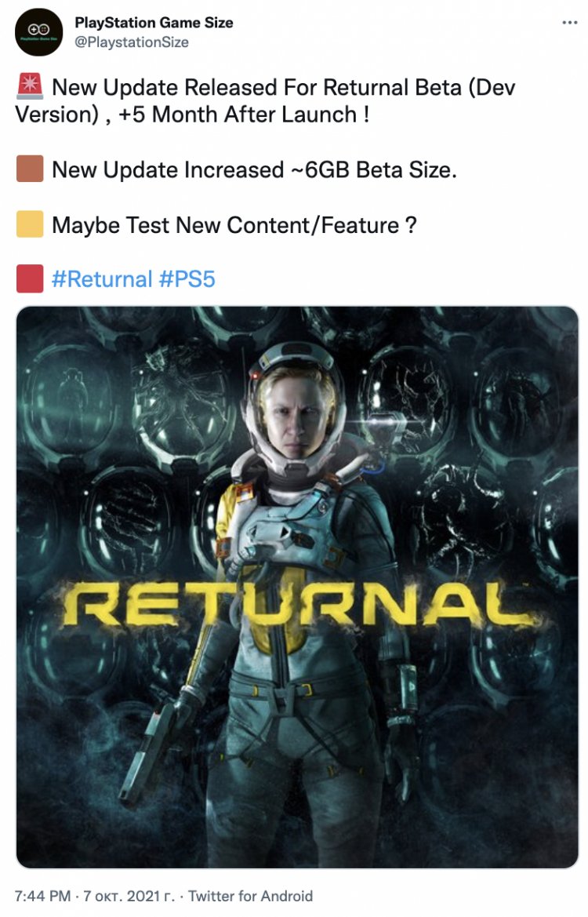Click the red square emoji
Screen dimensions: 588x917
(x=30, y=278)
